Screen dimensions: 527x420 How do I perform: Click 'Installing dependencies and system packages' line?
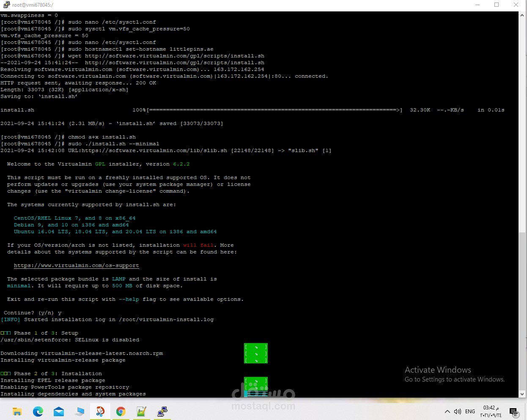click(73, 394)
